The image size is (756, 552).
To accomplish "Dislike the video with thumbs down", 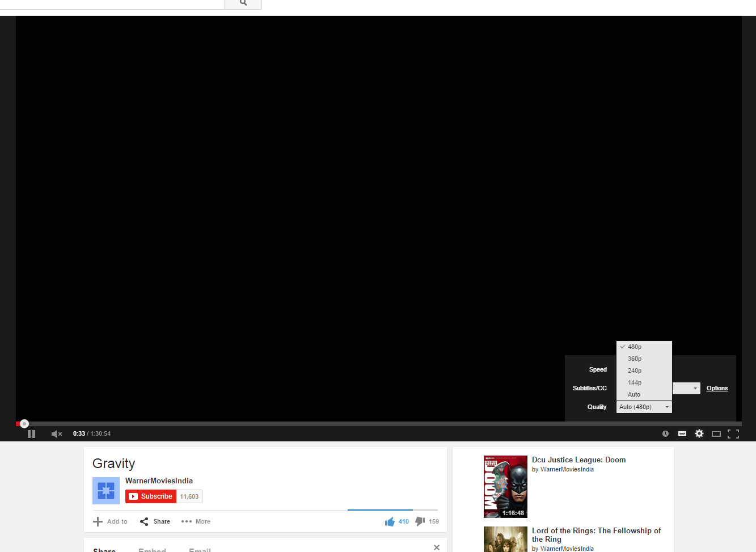I will click(x=420, y=521).
